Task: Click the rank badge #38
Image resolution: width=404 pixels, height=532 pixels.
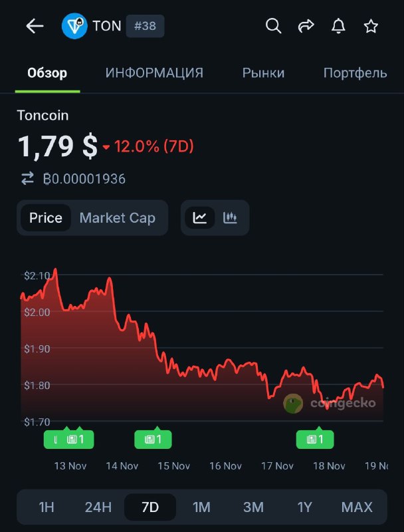Action: (145, 26)
